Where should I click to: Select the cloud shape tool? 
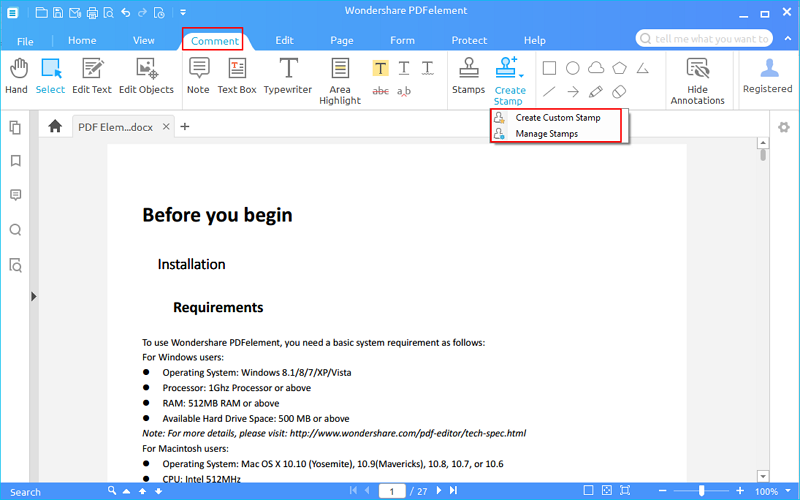(596, 68)
